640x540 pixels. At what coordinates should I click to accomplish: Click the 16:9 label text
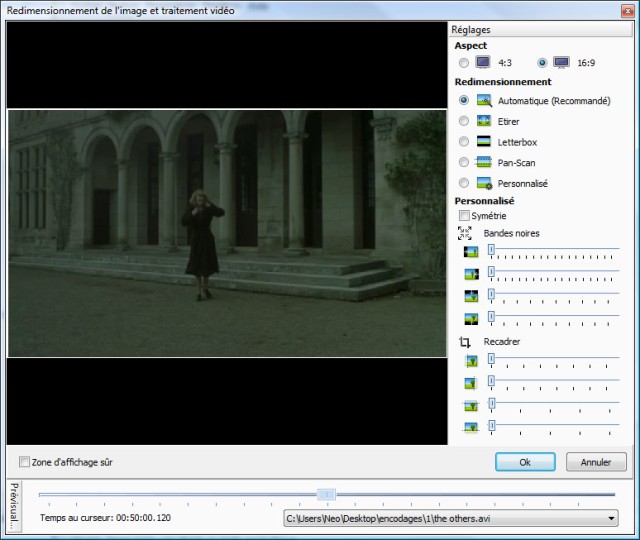click(586, 63)
